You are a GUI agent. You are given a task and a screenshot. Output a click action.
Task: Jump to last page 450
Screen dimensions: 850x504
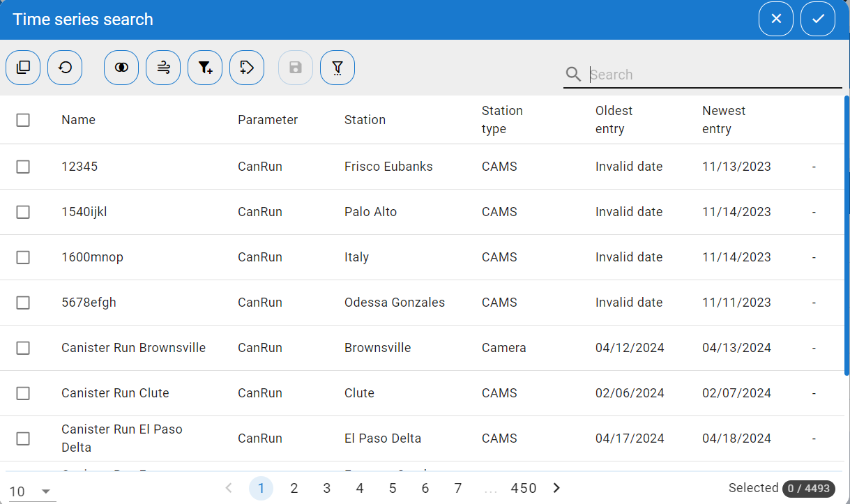tap(524, 488)
